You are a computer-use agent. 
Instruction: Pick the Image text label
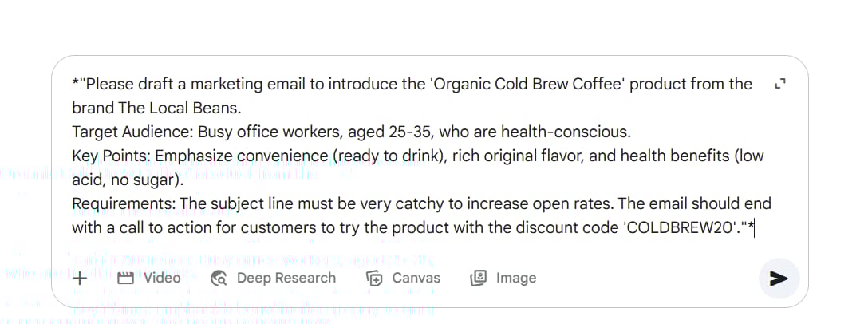click(x=516, y=278)
